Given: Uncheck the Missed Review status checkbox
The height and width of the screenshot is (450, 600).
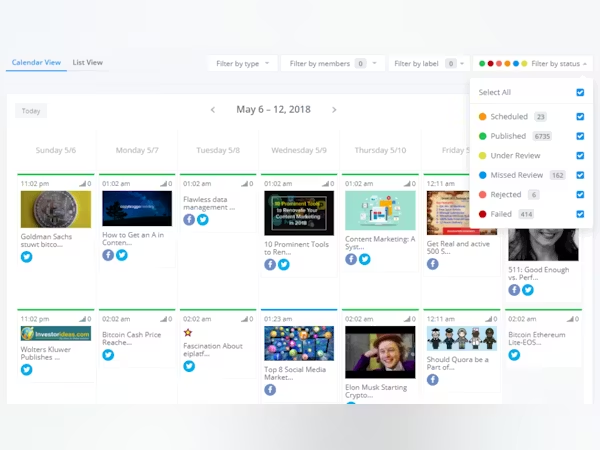Looking at the screenshot, I should pyautogui.click(x=580, y=175).
